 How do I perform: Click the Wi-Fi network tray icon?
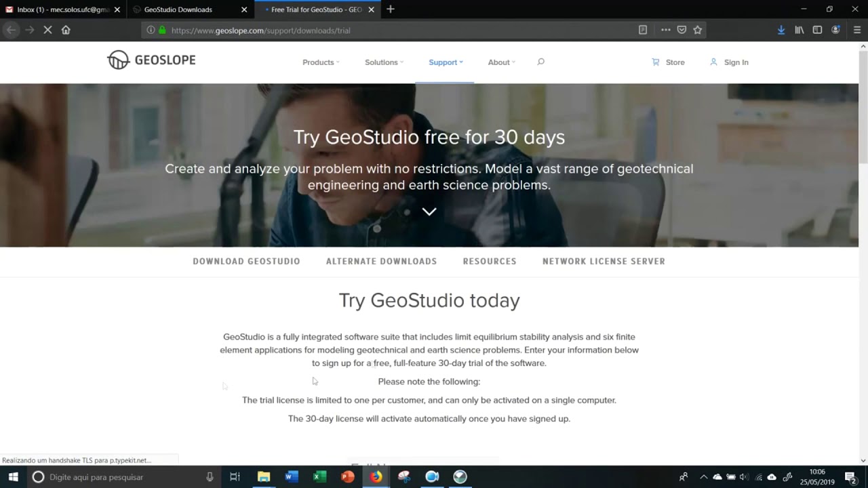758,476
